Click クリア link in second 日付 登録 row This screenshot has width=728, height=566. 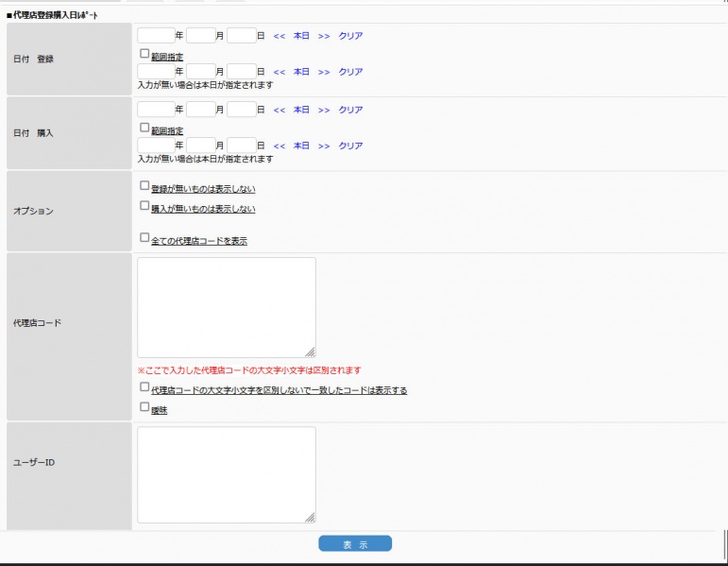(x=350, y=72)
